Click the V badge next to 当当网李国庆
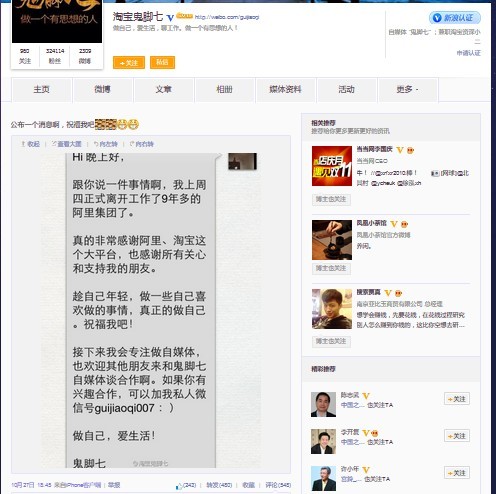The width and height of the screenshot is (496, 494). click(400, 150)
